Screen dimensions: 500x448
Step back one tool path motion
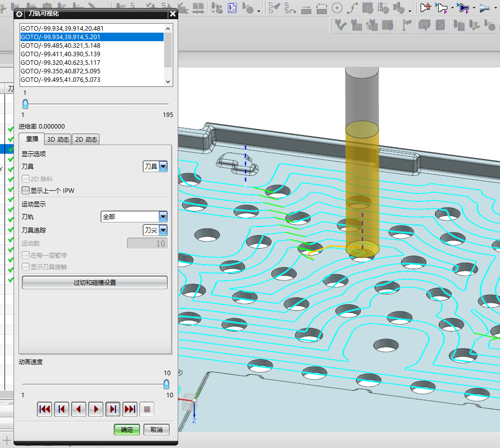(x=61, y=409)
